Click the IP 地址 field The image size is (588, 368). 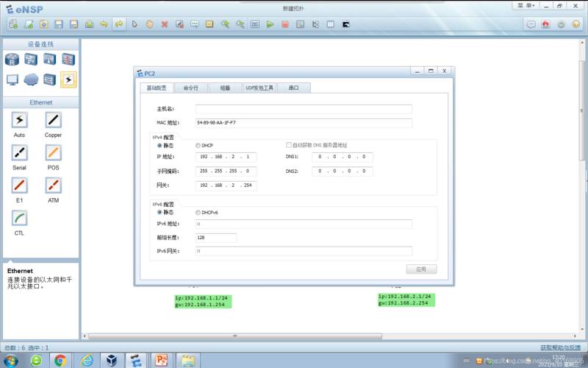pos(226,157)
